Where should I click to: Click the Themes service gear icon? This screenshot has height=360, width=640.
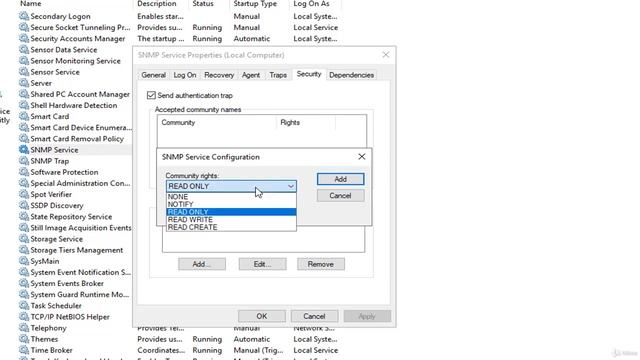pos(24,339)
